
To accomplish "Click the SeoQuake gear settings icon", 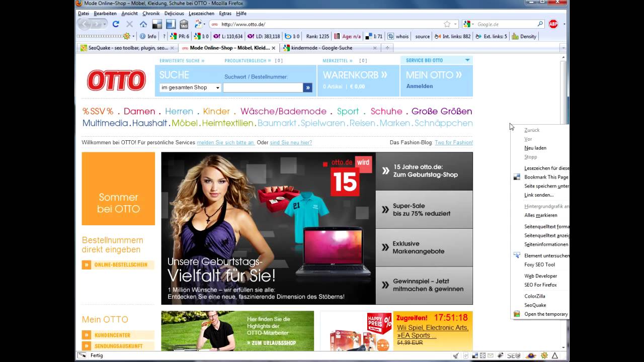I will [127, 36].
